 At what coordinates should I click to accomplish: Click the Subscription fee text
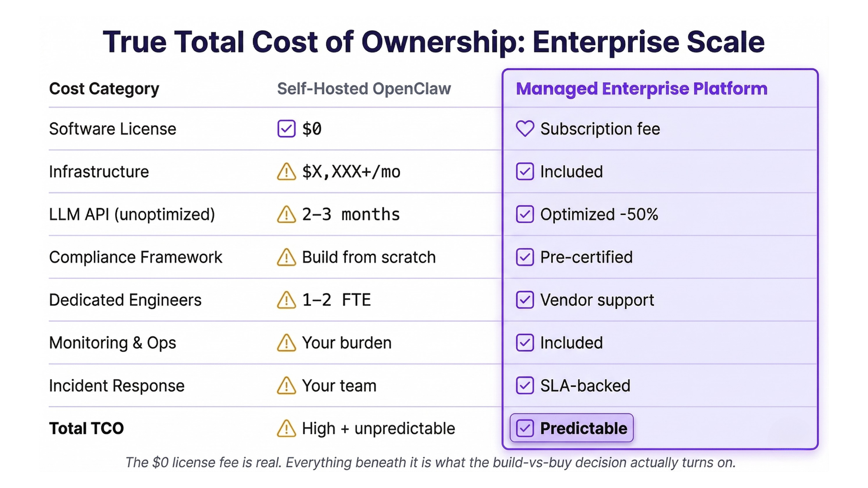point(600,129)
